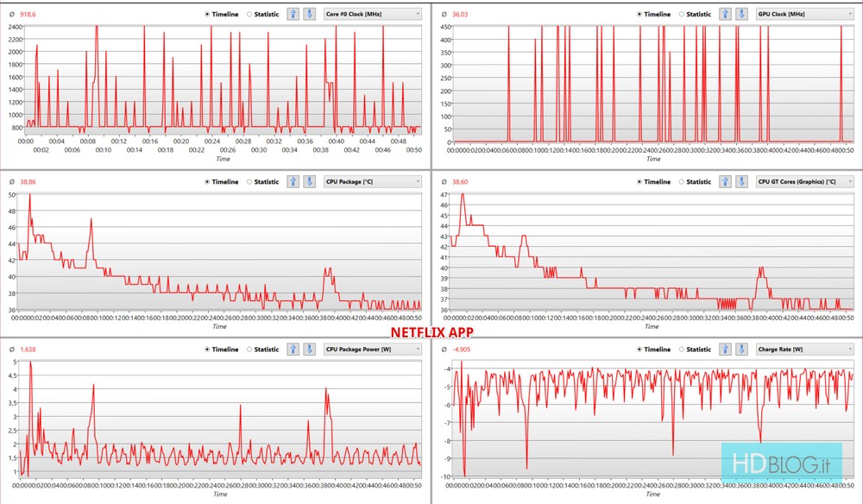Click the tall peak in CPU Package Power graph
The width and height of the screenshot is (863, 504).
pos(30,363)
